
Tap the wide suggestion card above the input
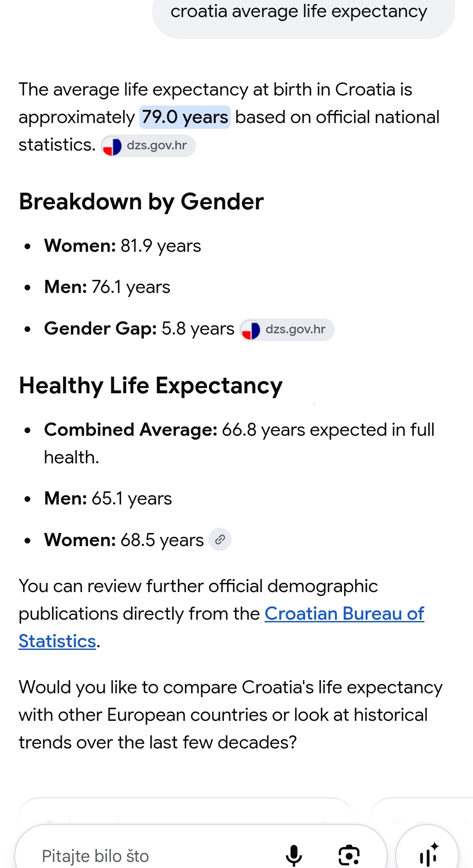[x=185, y=811]
